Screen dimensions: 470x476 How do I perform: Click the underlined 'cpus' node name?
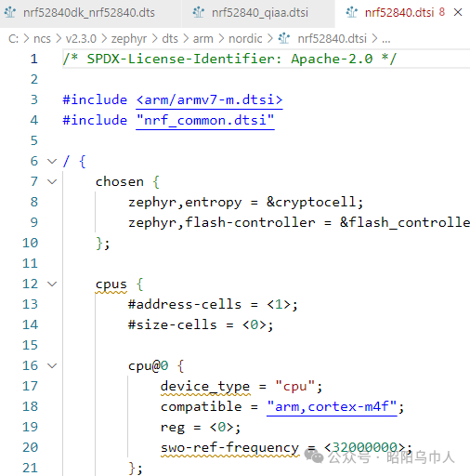[111, 284]
